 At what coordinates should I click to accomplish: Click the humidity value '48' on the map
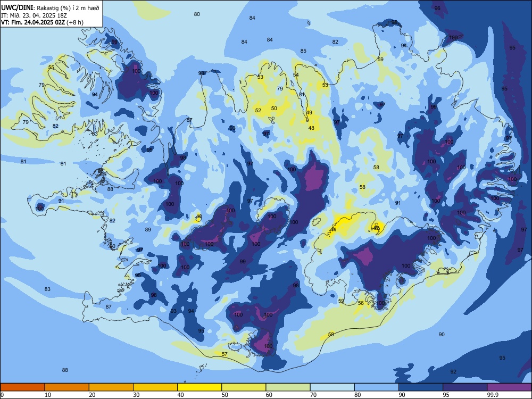coord(311,128)
